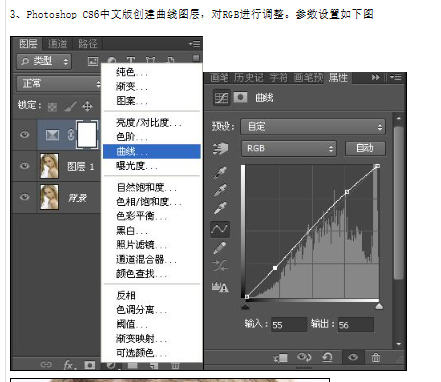Open properties panel flyout menu

coord(395,77)
